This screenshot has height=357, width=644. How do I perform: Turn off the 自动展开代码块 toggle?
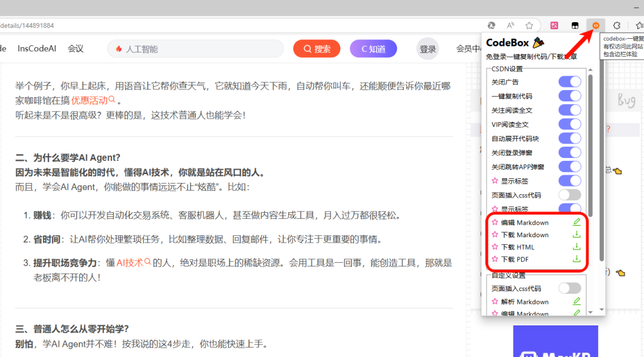point(570,138)
